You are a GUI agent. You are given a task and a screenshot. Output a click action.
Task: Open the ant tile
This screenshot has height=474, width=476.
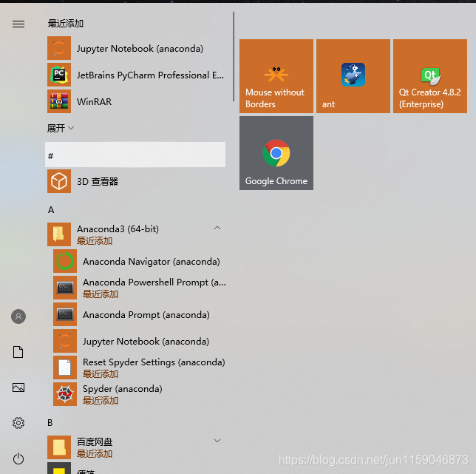coord(353,76)
